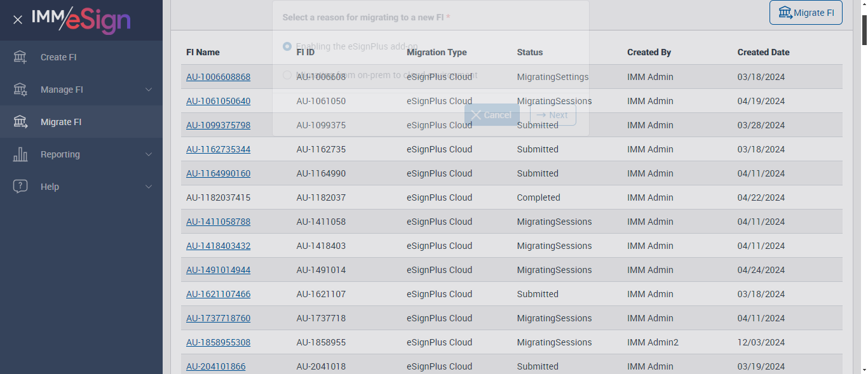The height and width of the screenshot is (374, 868).
Task: Click the FI ID column header
Action: coord(306,52)
